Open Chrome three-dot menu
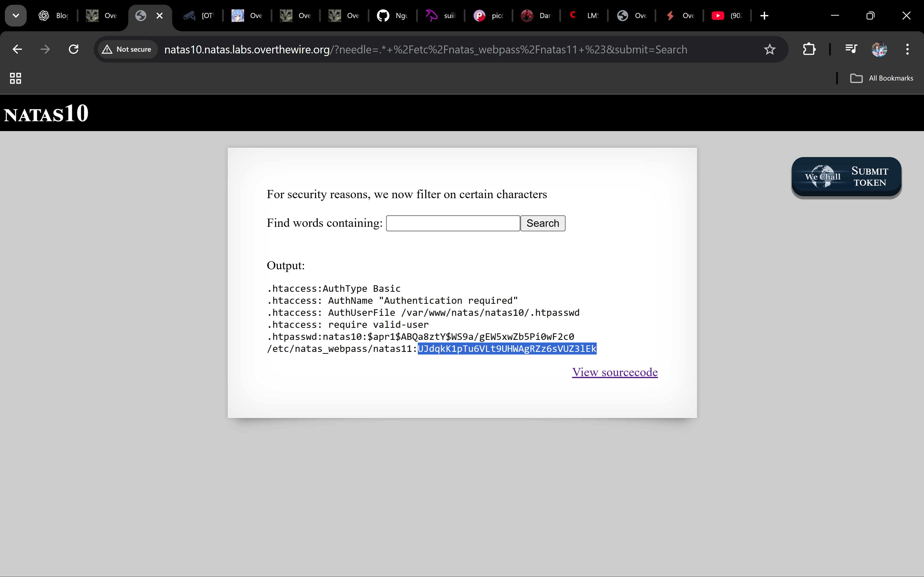924x577 pixels. pos(907,49)
